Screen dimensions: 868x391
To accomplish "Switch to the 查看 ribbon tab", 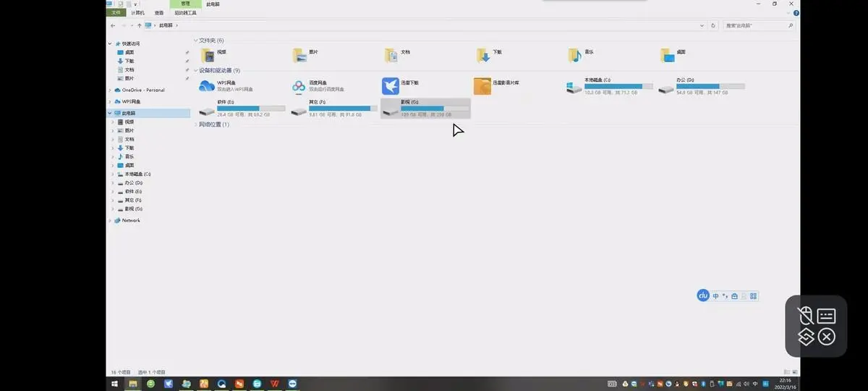I will [158, 12].
